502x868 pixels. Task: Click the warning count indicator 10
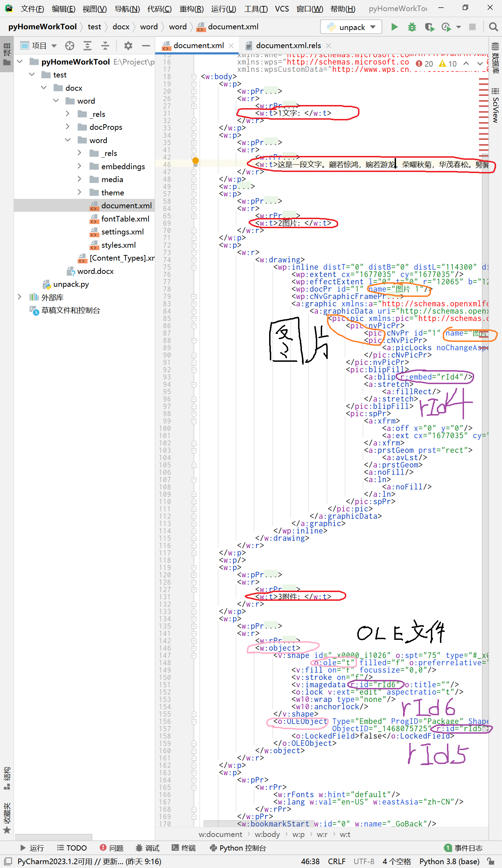point(448,64)
